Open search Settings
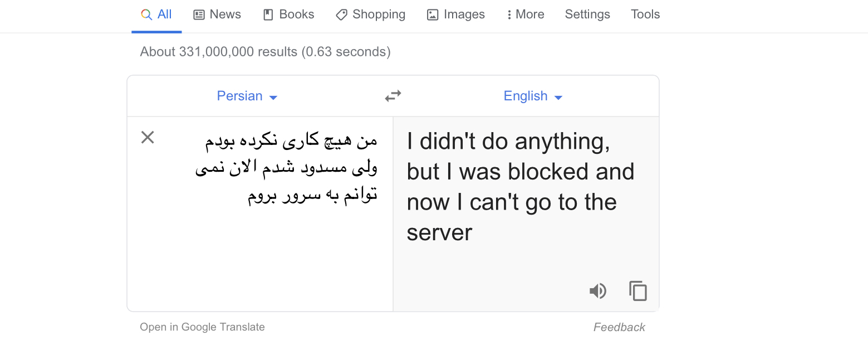This screenshot has width=868, height=354. [587, 14]
